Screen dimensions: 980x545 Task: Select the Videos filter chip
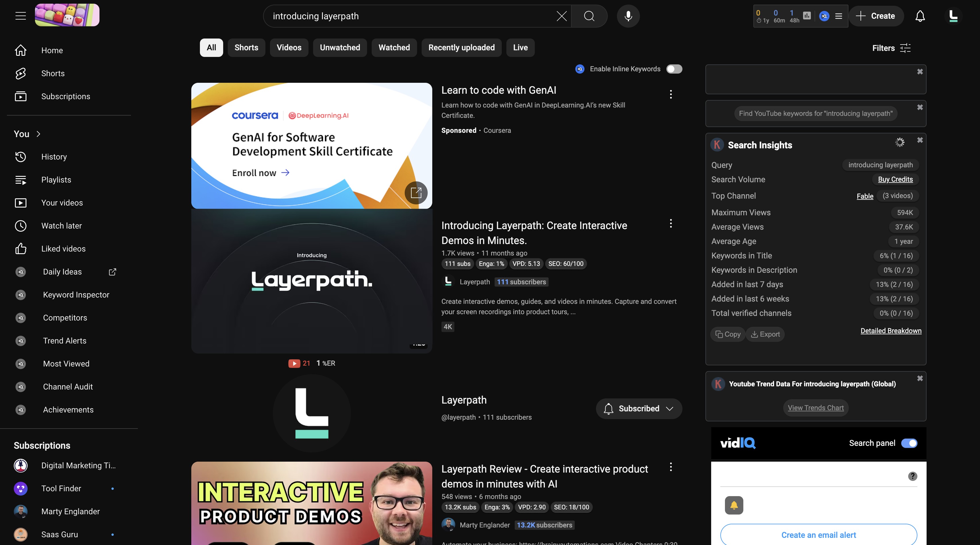[289, 48]
